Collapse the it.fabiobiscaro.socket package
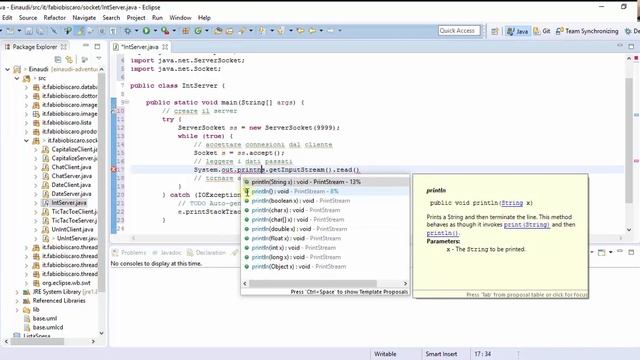640x360 pixels. [26, 141]
